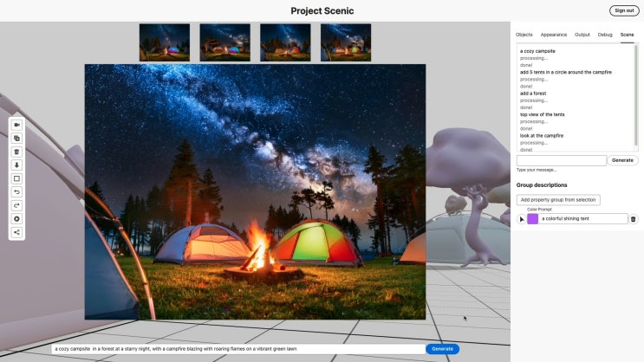Select the fourth generated thumbnail
The image size is (644, 362).
[x=346, y=42]
